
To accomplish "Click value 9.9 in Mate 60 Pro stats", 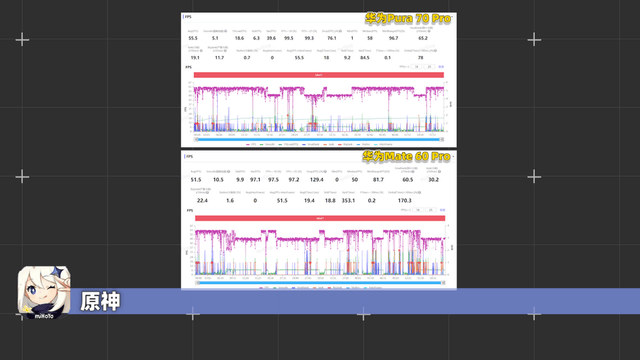I will 240,180.
